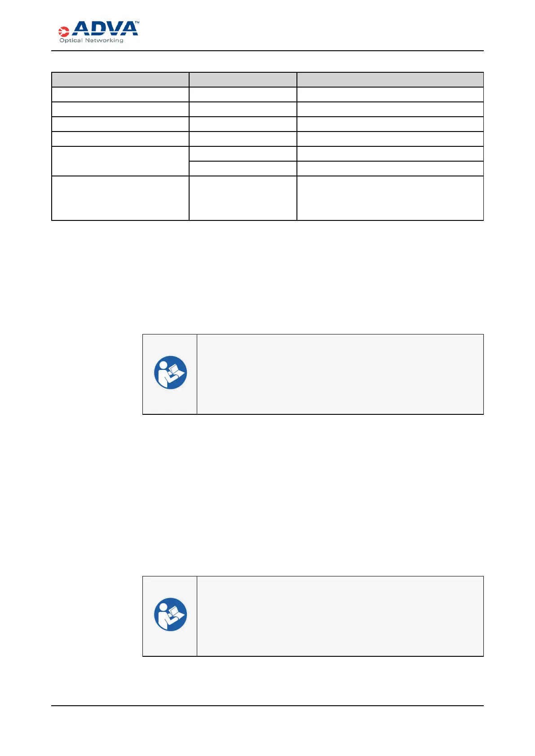This screenshot has height=756, width=535.
Task: Click inside the upper gray note box
Action: 340,374
